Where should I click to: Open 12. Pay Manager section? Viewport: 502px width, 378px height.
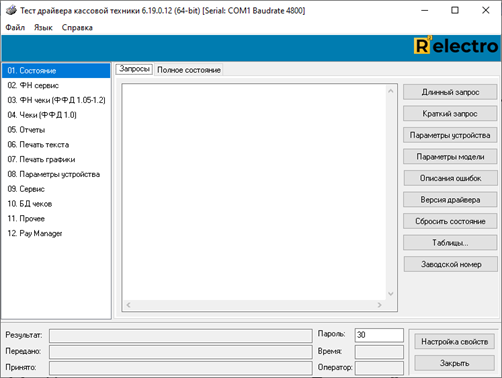pos(56,233)
